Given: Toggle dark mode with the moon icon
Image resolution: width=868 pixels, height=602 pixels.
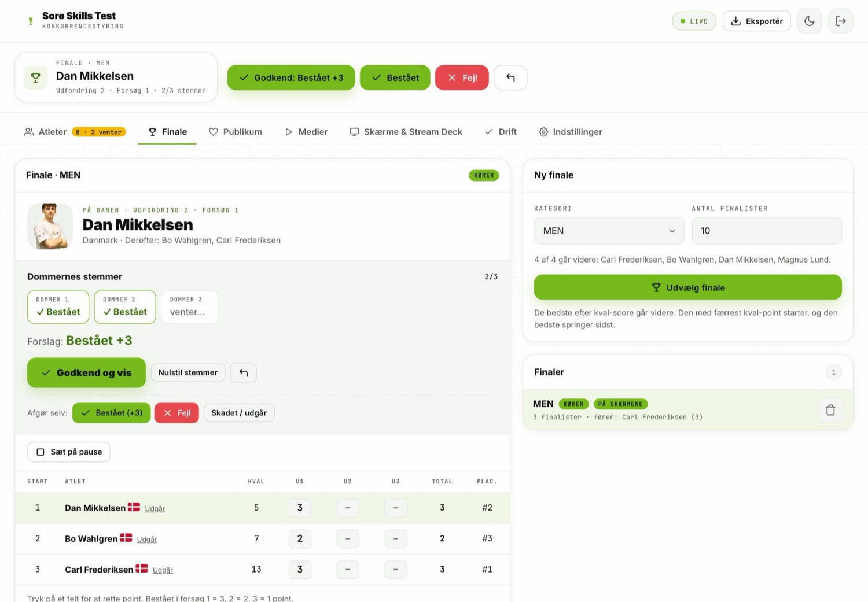Looking at the screenshot, I should (809, 21).
